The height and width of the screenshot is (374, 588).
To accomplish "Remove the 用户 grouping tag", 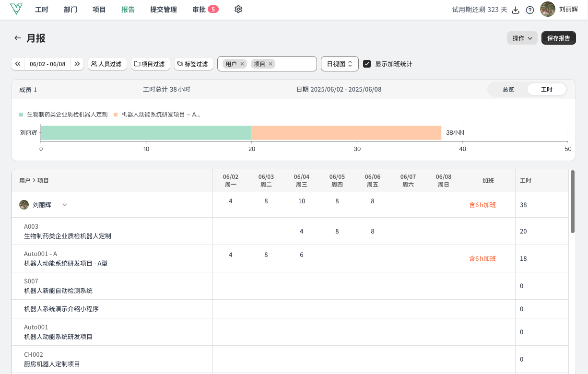I will click(242, 64).
